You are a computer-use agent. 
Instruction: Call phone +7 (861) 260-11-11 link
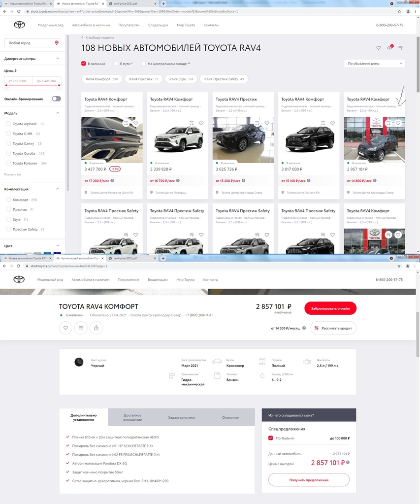(199, 315)
